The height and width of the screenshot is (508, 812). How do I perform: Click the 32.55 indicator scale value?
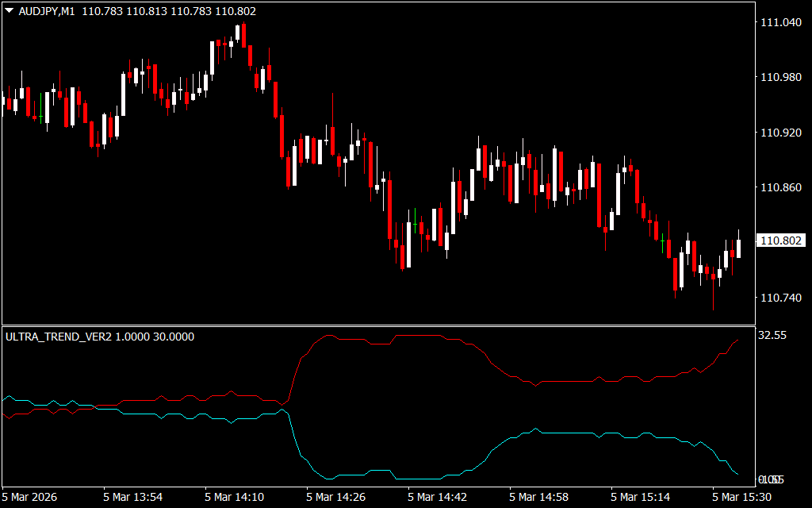pyautogui.click(x=772, y=336)
